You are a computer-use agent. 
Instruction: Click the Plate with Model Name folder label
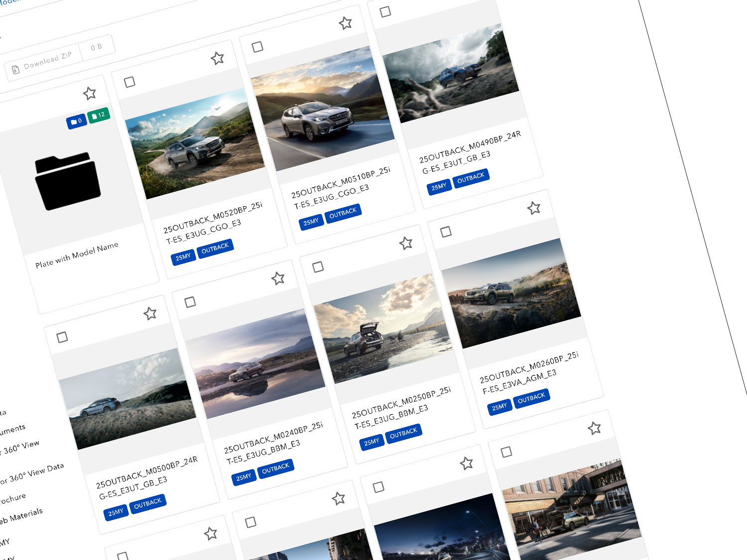tap(77, 254)
